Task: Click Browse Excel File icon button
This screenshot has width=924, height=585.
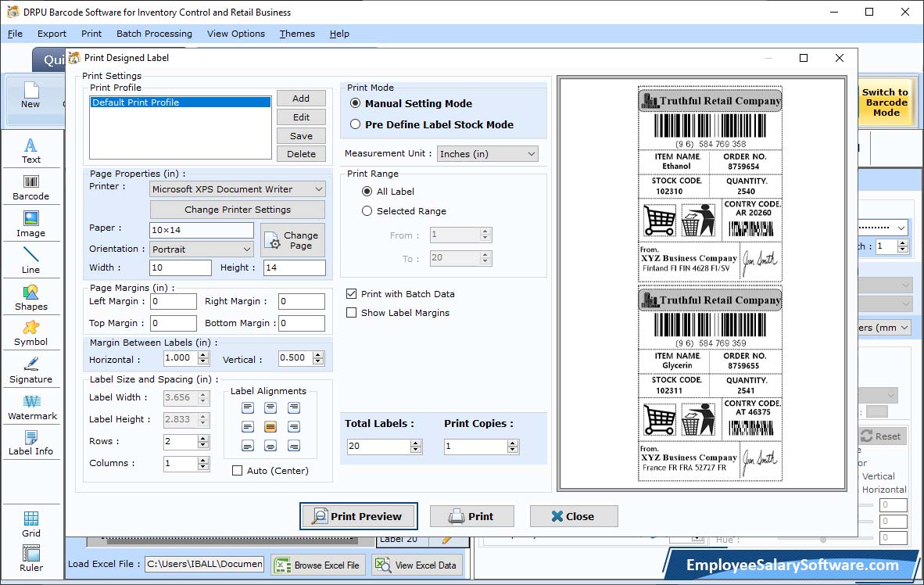Action: tap(318, 565)
